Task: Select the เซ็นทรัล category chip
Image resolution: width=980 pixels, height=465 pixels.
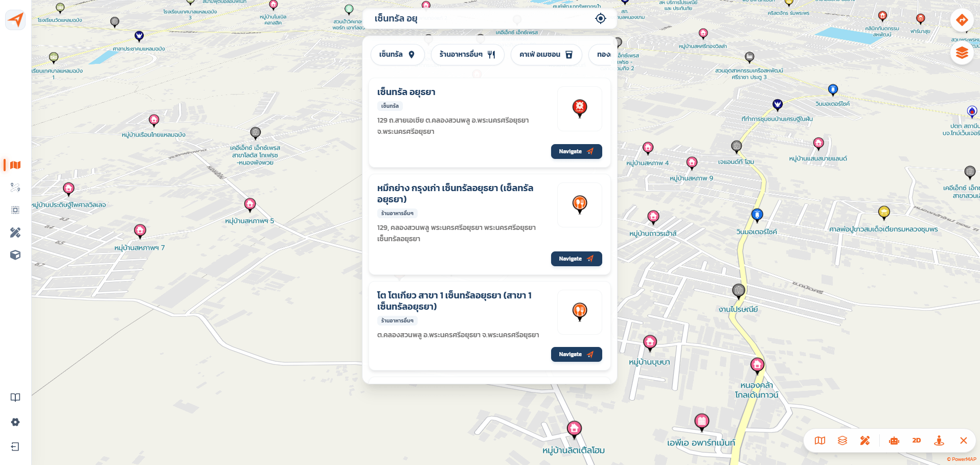Action: point(397,55)
